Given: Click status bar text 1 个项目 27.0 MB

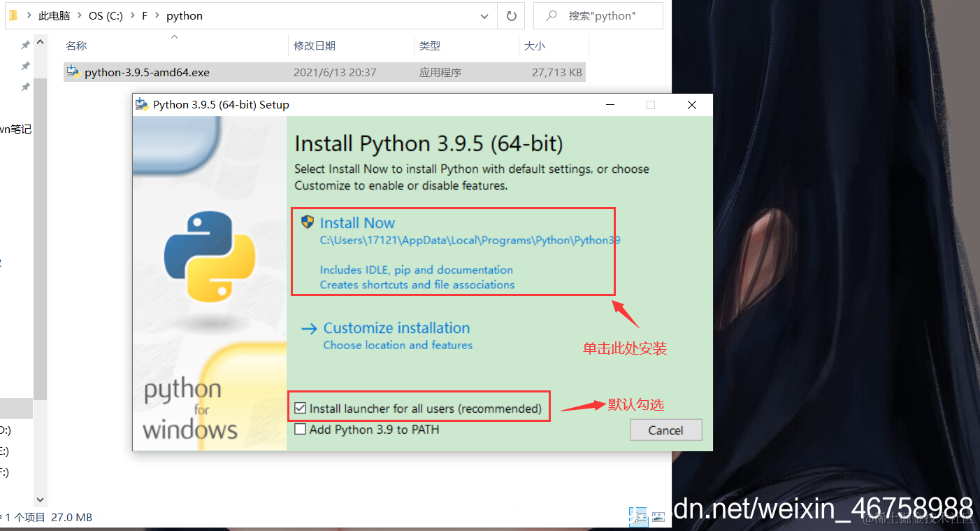Looking at the screenshot, I should pyautogui.click(x=49, y=518).
